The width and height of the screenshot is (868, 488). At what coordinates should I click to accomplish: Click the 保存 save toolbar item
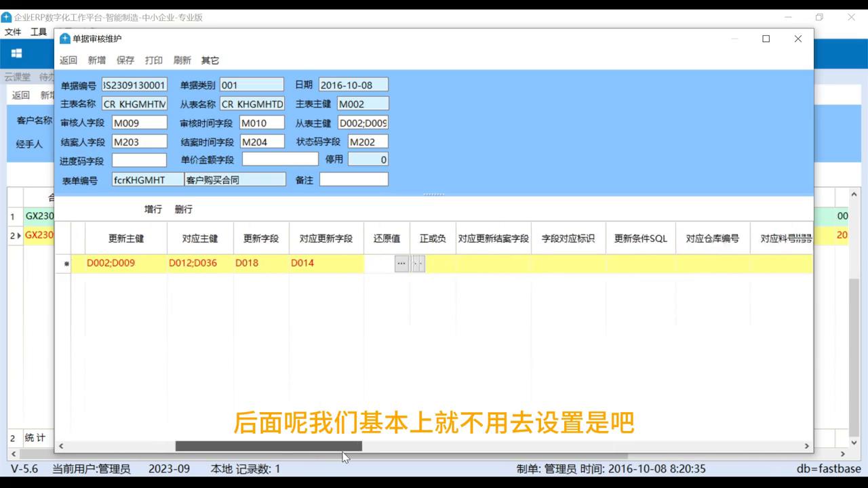click(125, 60)
